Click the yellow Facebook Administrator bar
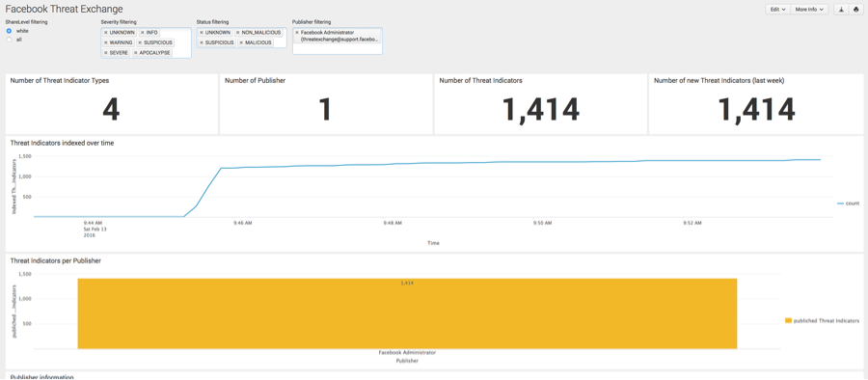 (407, 313)
